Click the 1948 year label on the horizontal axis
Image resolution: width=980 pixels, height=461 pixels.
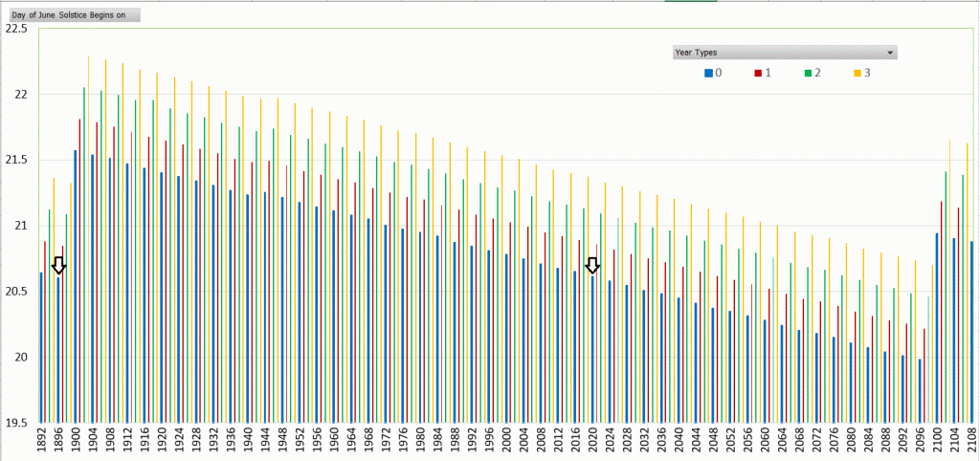point(282,441)
